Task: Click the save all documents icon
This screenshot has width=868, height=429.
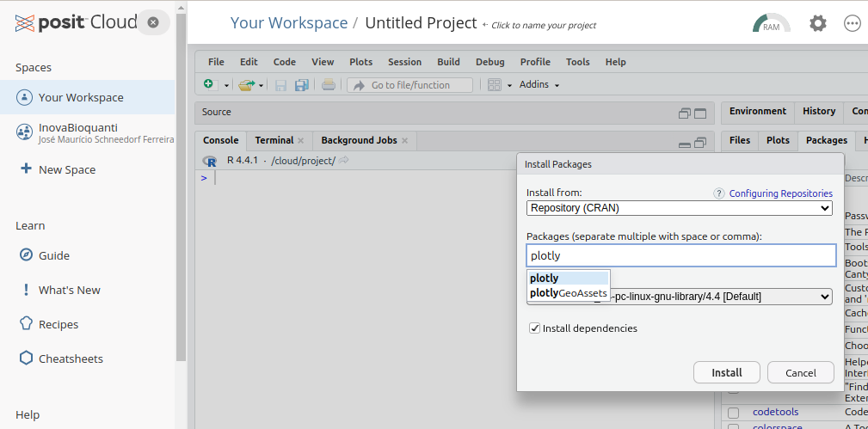Action: (x=302, y=85)
